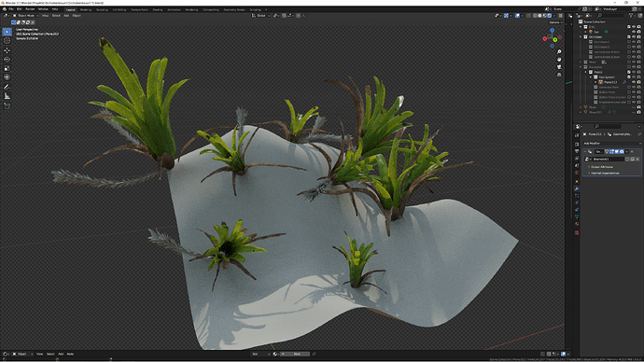Toggle eye icon of Orchideen collection

[x=634, y=37]
